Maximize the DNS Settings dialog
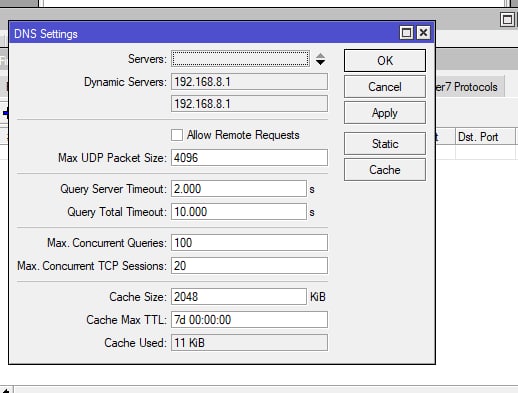 [406, 33]
